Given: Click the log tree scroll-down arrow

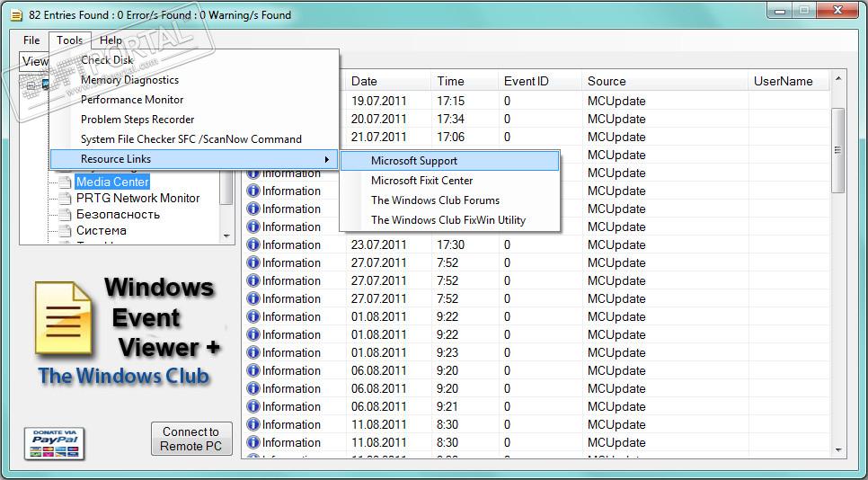Looking at the screenshot, I should [x=226, y=236].
